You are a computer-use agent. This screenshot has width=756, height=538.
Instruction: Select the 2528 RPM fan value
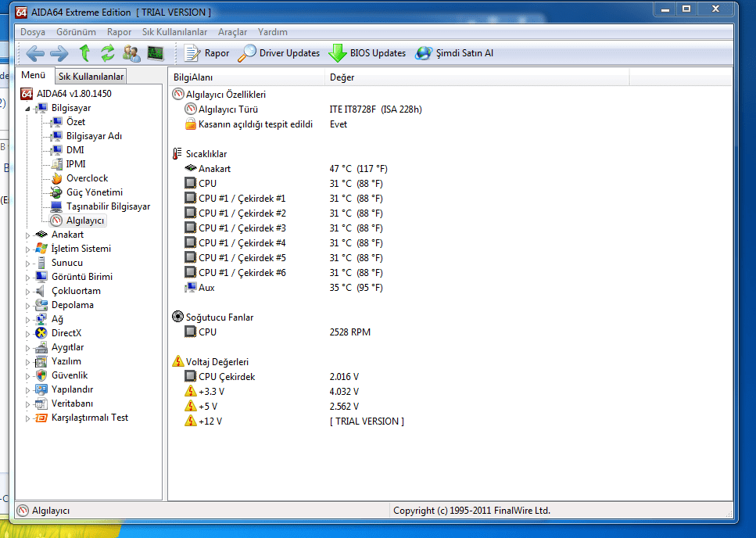click(x=350, y=332)
